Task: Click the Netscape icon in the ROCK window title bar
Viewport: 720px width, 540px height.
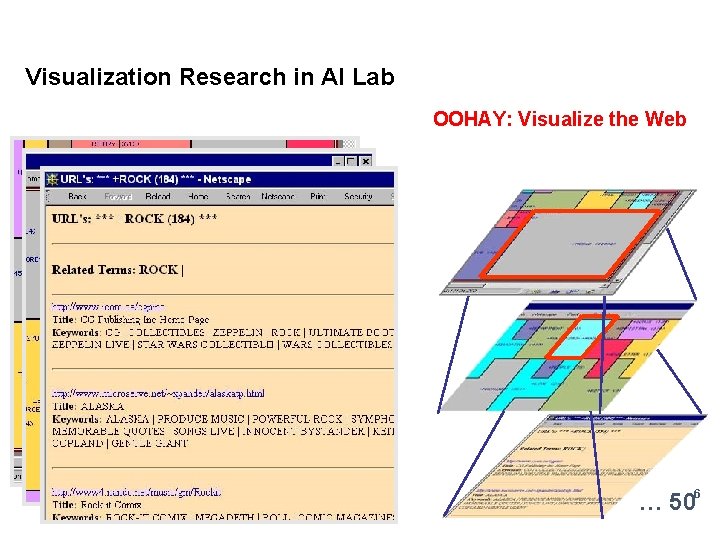Action: click(53, 179)
